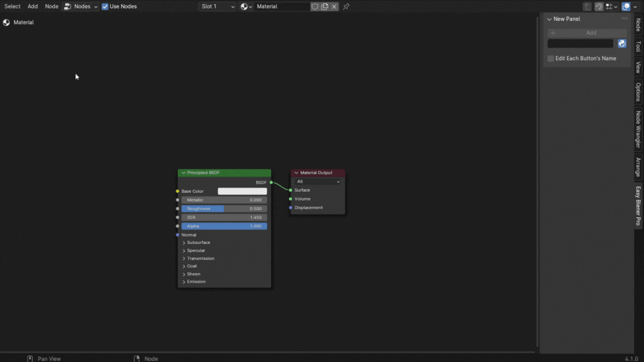Unlink the material with the X icon

click(x=334, y=7)
